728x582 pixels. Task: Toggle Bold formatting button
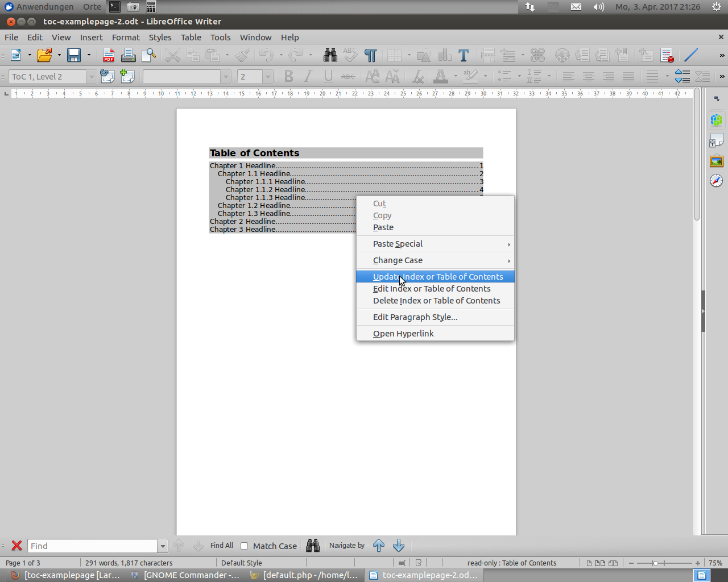click(x=288, y=76)
